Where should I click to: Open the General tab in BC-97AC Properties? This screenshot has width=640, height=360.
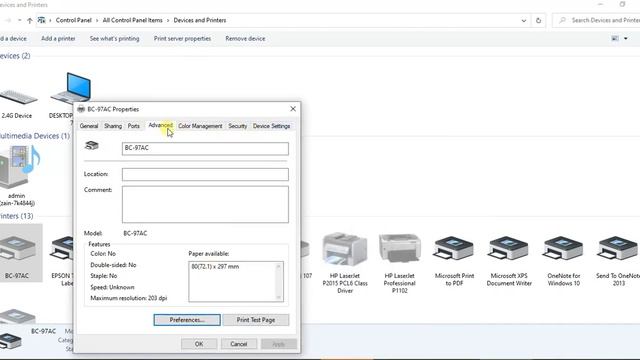point(89,126)
